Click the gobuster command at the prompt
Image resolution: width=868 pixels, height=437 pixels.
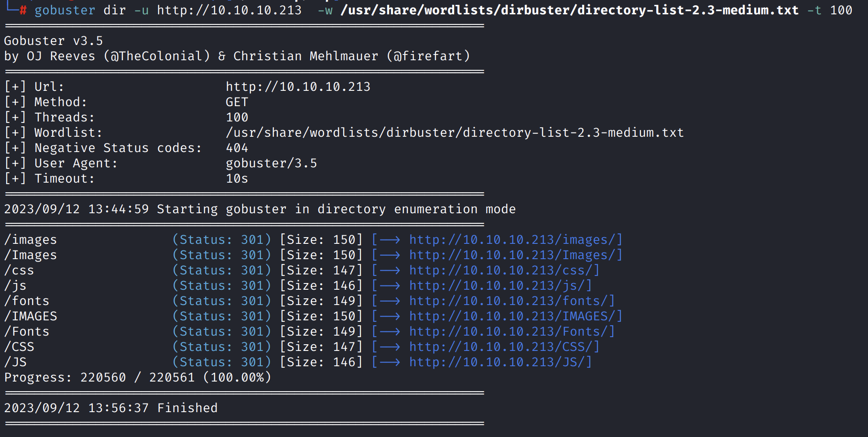pyautogui.click(x=65, y=10)
